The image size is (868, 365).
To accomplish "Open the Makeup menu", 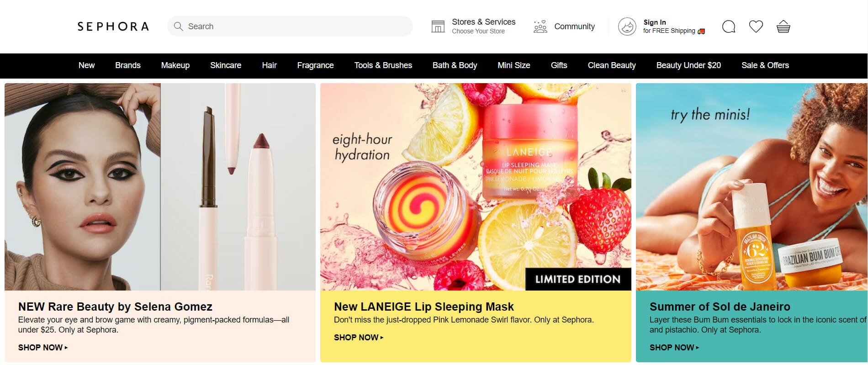I will point(175,65).
